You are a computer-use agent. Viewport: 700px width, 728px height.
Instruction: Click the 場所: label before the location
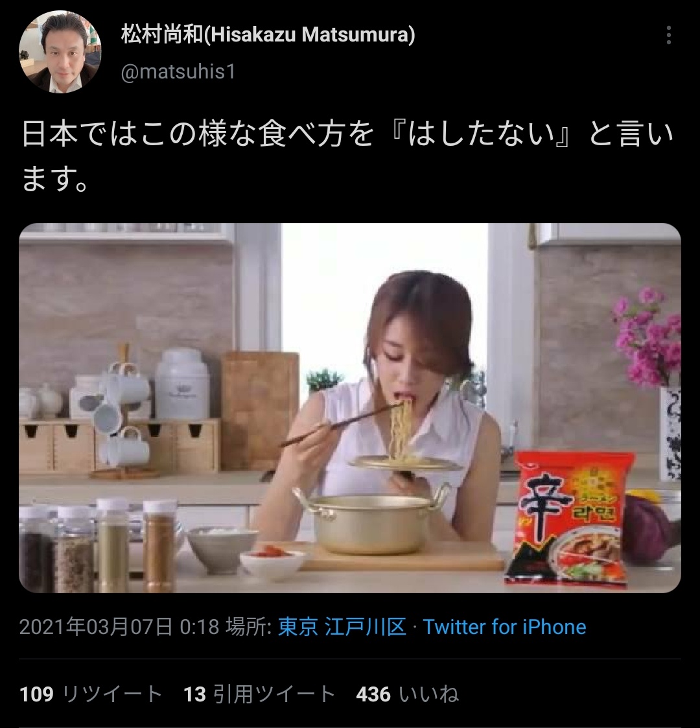pyautogui.click(x=248, y=627)
